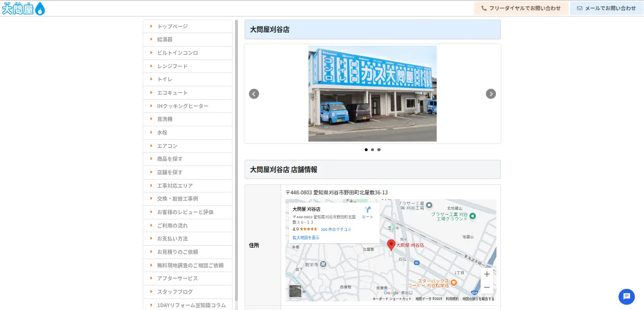Click 地図の誤りを報告する link

coord(478,299)
